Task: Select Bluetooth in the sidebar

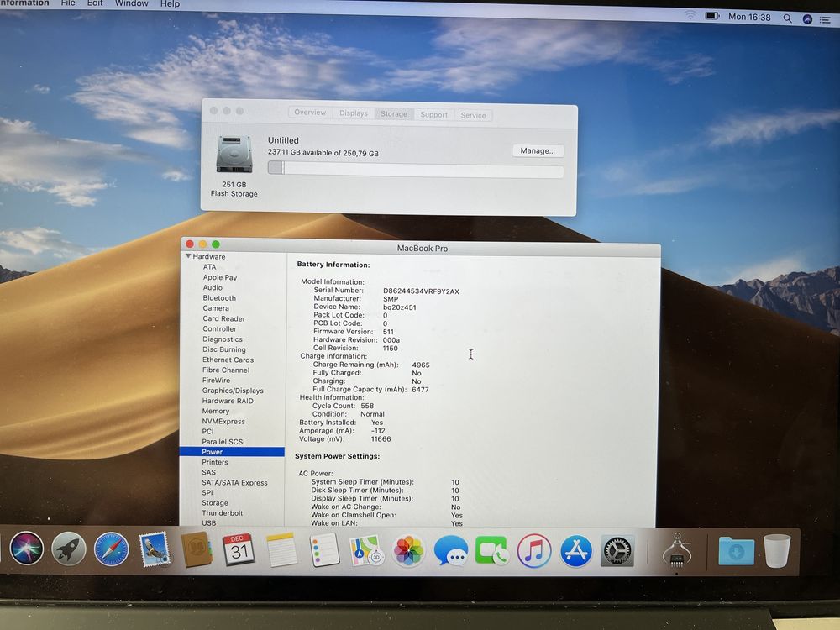Action: pyautogui.click(x=219, y=298)
